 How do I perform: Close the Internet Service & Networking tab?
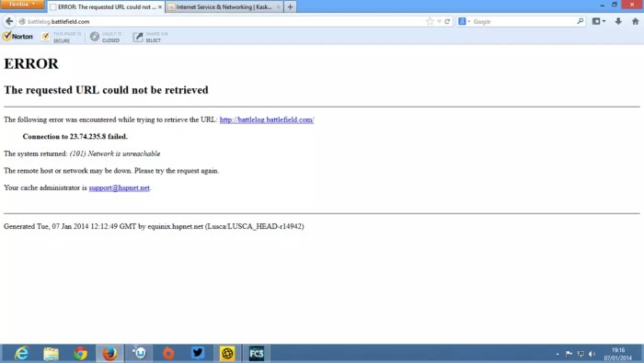[278, 7]
